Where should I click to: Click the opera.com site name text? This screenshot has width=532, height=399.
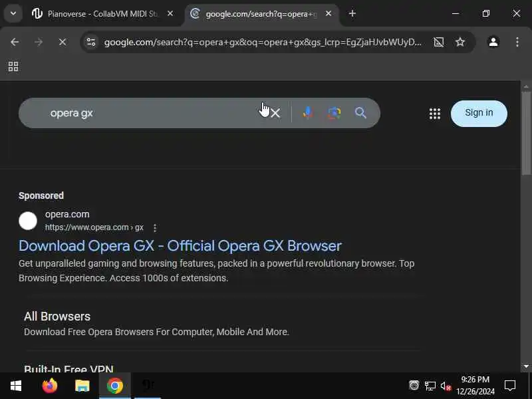67,214
